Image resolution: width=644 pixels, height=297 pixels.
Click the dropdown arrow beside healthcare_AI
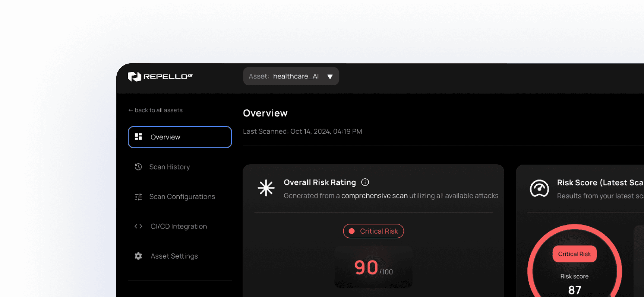click(330, 77)
